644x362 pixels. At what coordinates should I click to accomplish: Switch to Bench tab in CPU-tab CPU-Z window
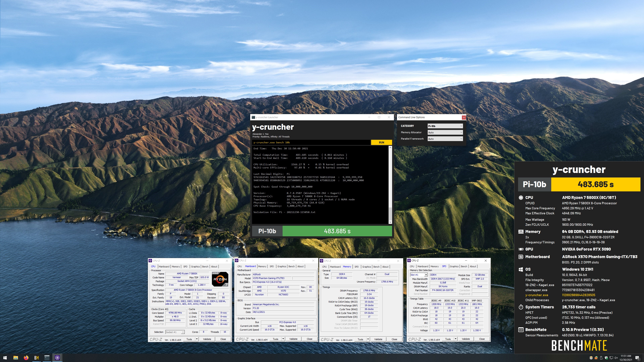click(205, 267)
